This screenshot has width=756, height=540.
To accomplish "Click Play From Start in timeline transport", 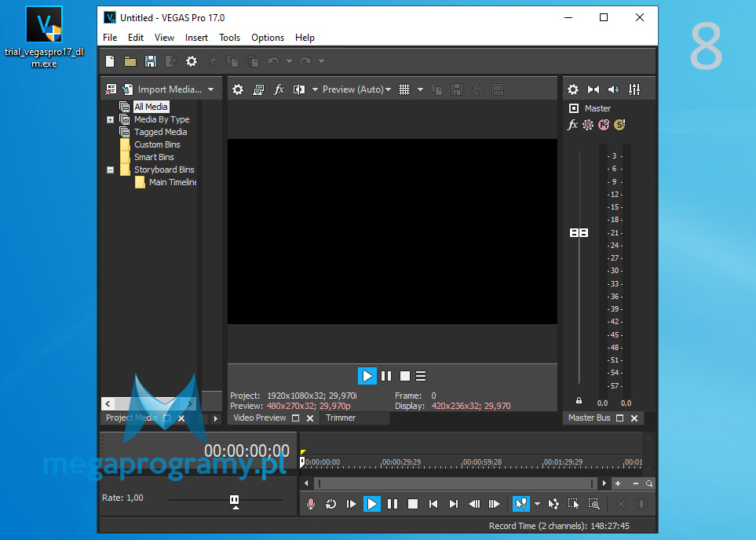I will [x=351, y=504].
